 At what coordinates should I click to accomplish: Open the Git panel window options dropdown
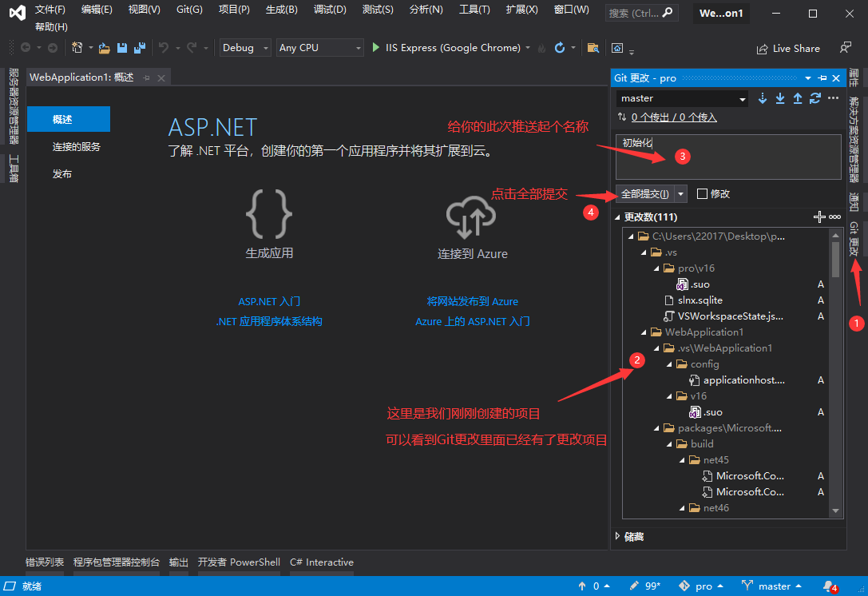click(807, 78)
